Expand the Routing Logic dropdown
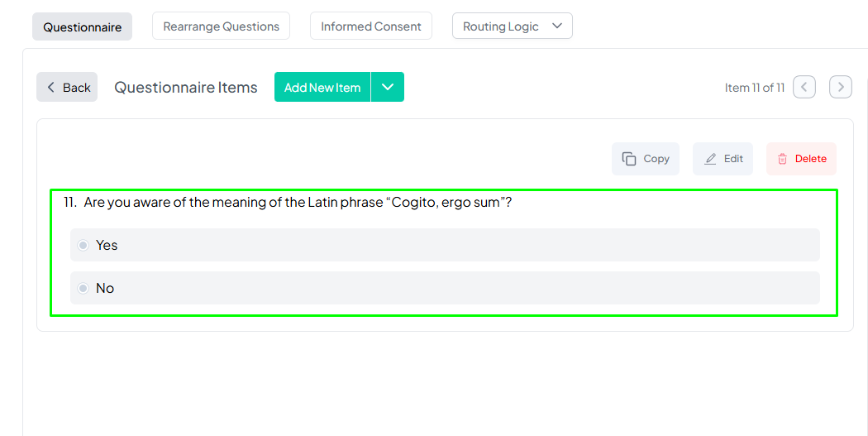This screenshot has width=868, height=436. [x=512, y=26]
